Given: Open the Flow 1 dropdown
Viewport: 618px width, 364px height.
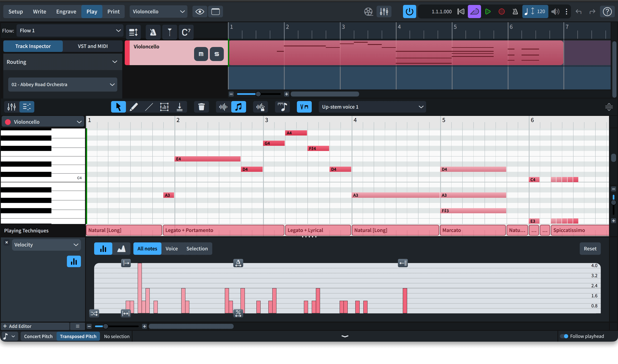Looking at the screenshot, I should (x=70, y=31).
